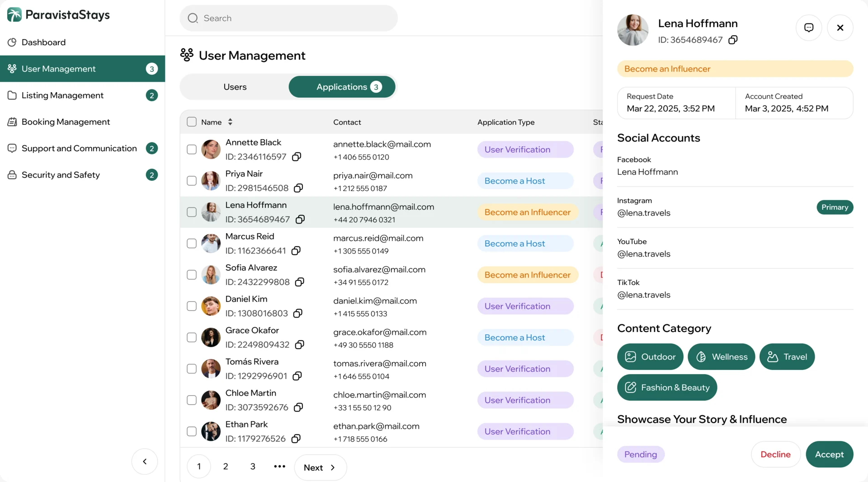Click Annette Black's avatar
This screenshot has width=868, height=482.
[x=211, y=150]
